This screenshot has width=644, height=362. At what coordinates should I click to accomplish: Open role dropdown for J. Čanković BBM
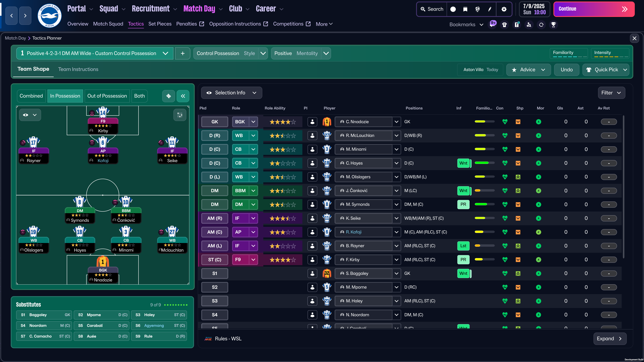click(x=253, y=191)
